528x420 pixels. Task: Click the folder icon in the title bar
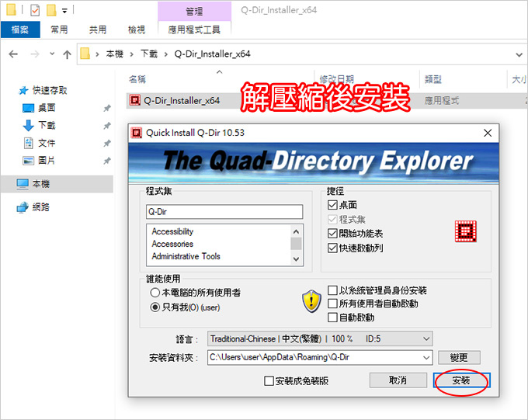click(11, 10)
